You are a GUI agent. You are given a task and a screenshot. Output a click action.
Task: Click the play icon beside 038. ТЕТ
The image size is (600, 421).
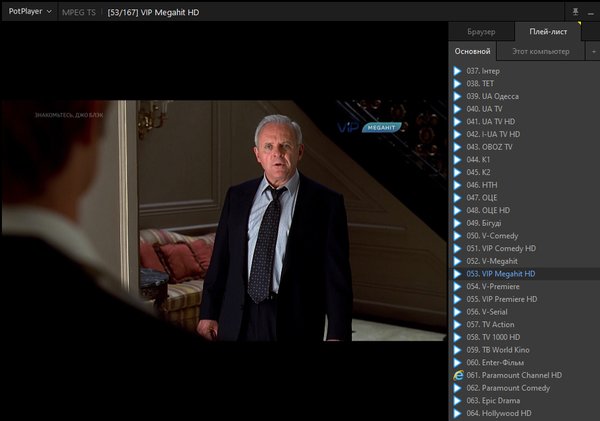point(457,83)
